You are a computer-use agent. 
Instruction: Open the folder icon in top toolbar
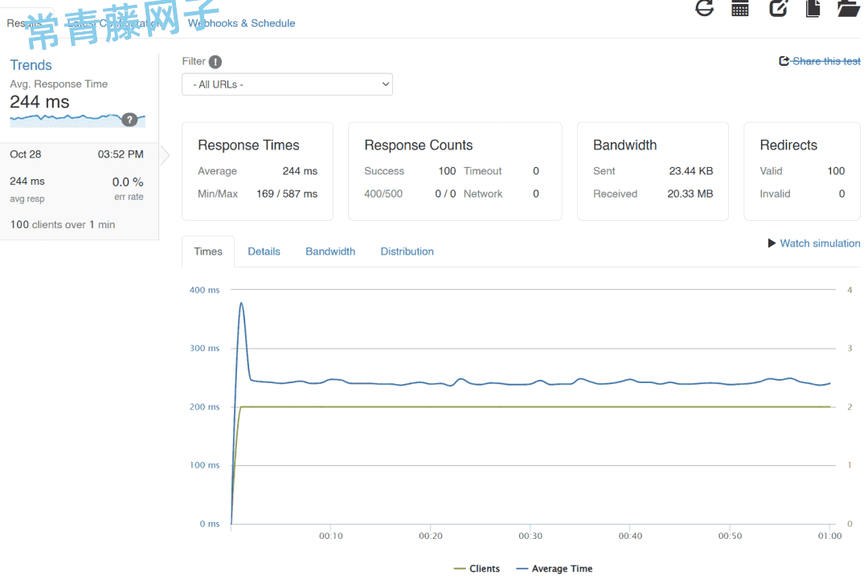(x=848, y=8)
